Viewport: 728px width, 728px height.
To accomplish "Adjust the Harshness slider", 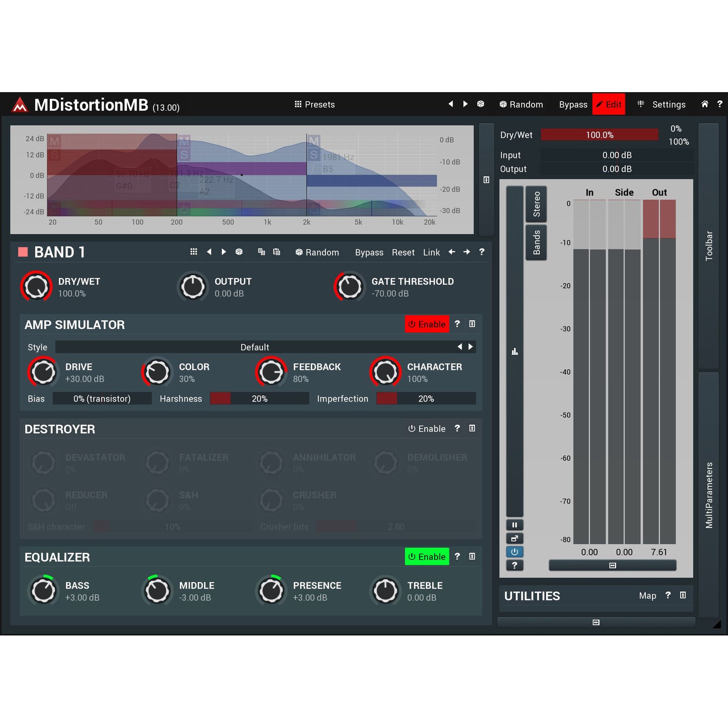I will pos(259,399).
